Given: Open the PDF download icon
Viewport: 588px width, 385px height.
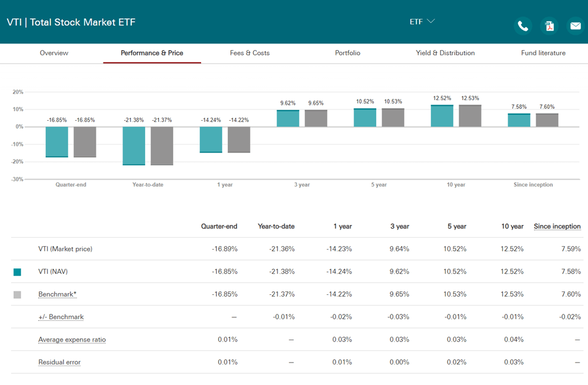Looking at the screenshot, I should [x=549, y=26].
